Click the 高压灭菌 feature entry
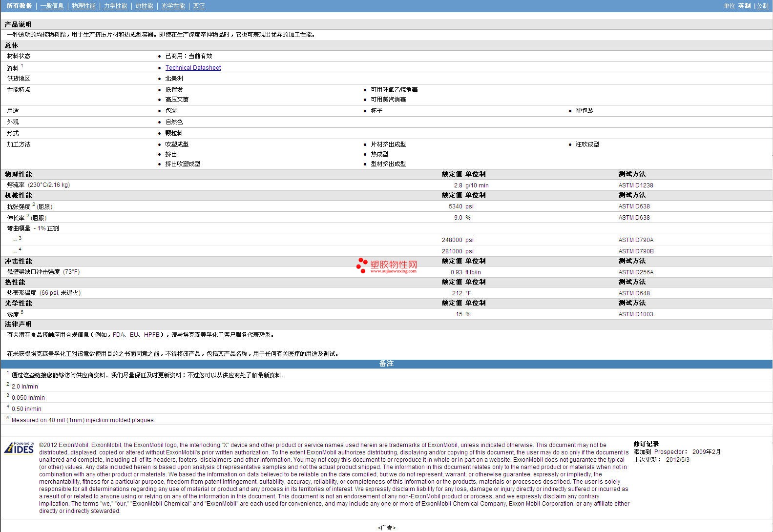Viewport: 773px width, 532px height. click(x=177, y=100)
